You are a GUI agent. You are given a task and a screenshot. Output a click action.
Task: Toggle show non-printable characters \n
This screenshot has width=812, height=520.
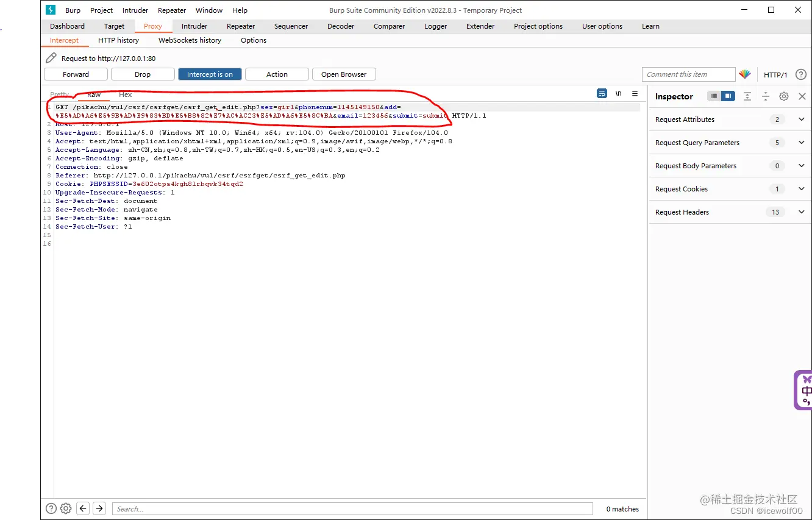coord(618,93)
